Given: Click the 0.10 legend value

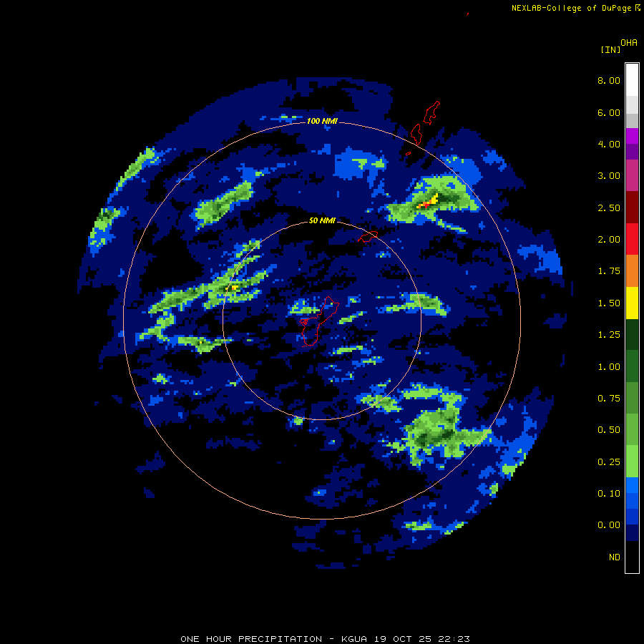Looking at the screenshot, I should pos(609,494).
